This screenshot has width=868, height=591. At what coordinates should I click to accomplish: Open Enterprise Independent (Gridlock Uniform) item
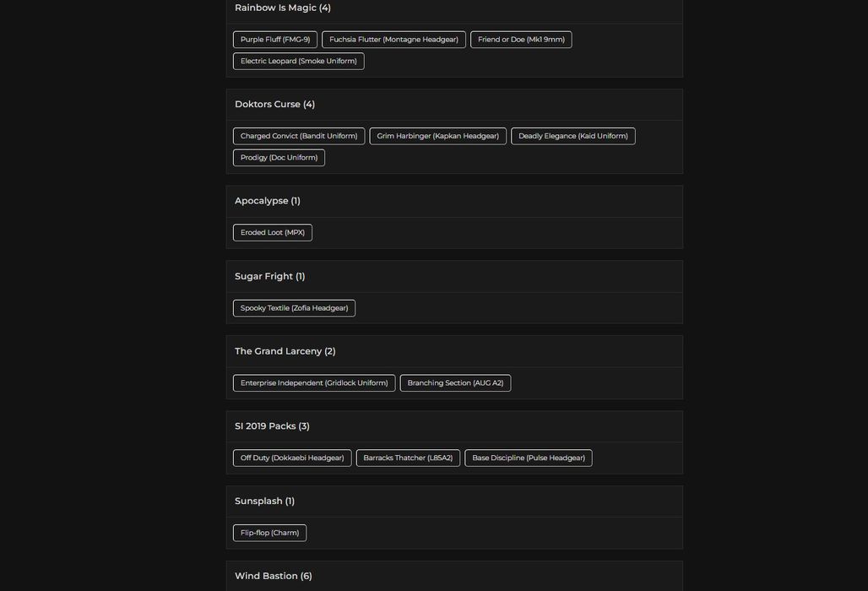tap(314, 383)
